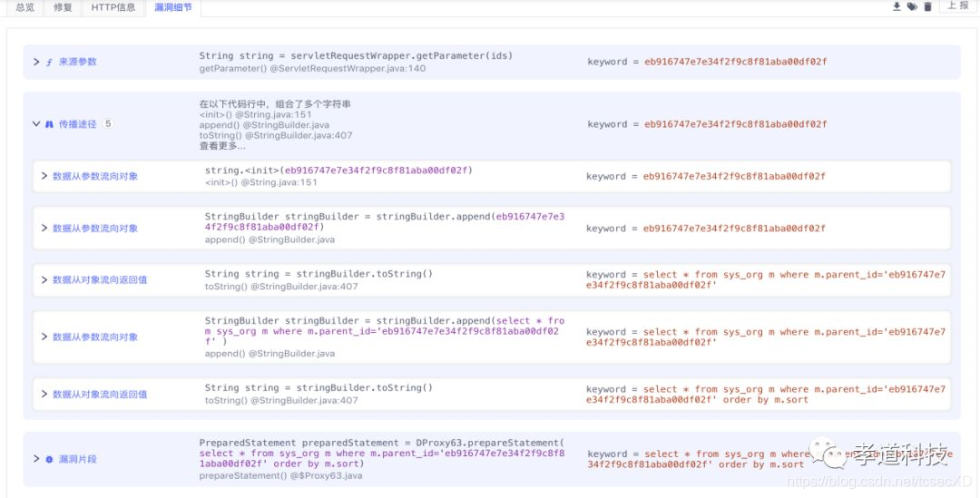
Task: Click text 'getParameter() @ServletRequestWrapper.java:140'
Action: [312, 68]
